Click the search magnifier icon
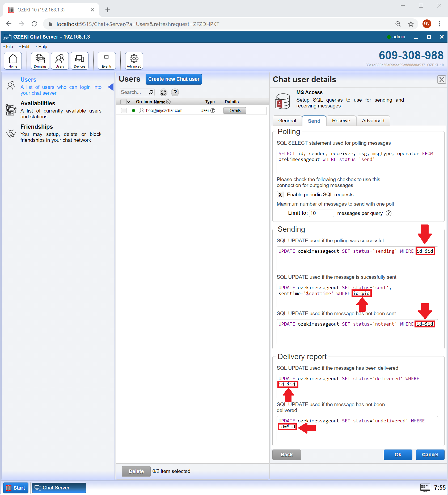448x495 pixels. click(151, 92)
